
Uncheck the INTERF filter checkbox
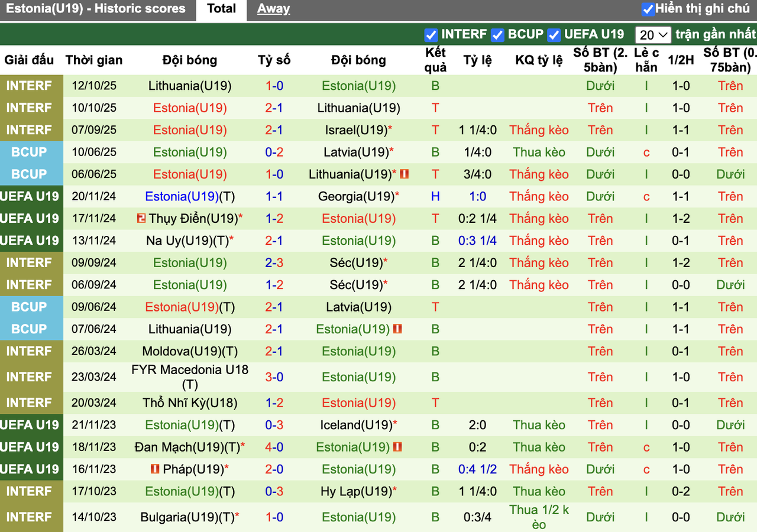pos(431,35)
